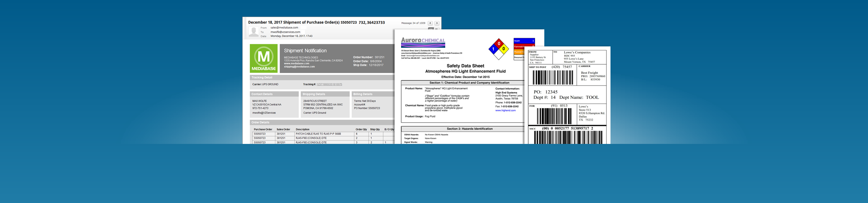Click contact phone 972-751-4273
868x203 pixels.
coord(260,108)
